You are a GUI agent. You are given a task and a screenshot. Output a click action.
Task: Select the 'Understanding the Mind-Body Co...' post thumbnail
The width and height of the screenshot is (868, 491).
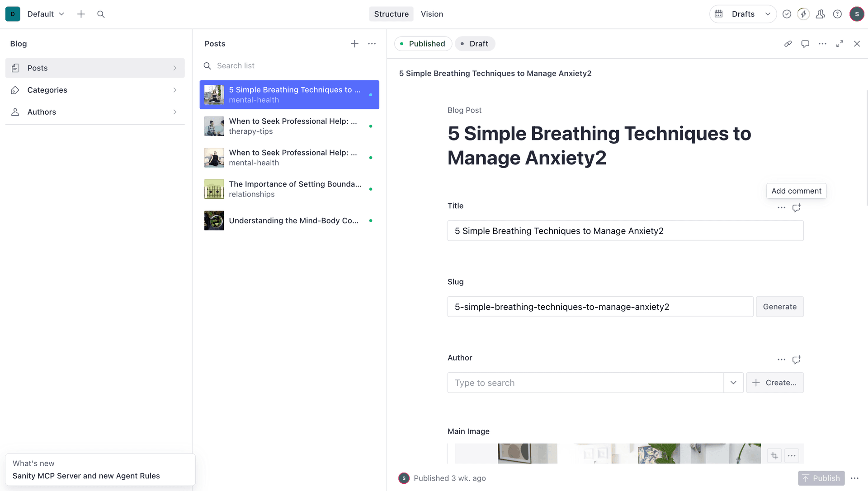point(214,220)
